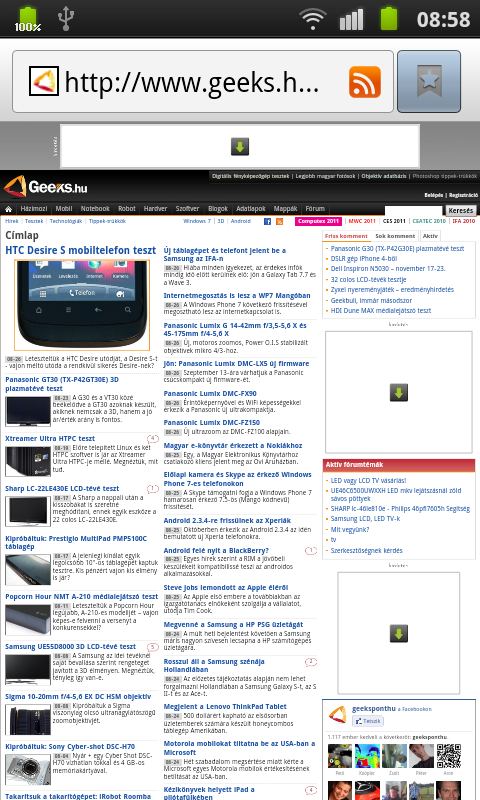The width and height of the screenshot is (480, 800).
Task: Open bookmarks with the star button
Action: pyautogui.click(x=428, y=81)
